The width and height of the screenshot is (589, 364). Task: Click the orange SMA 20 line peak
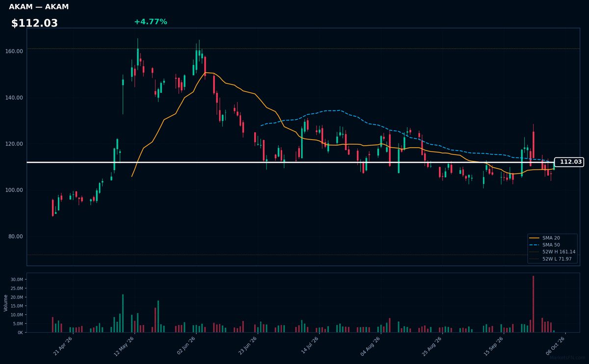(206, 73)
